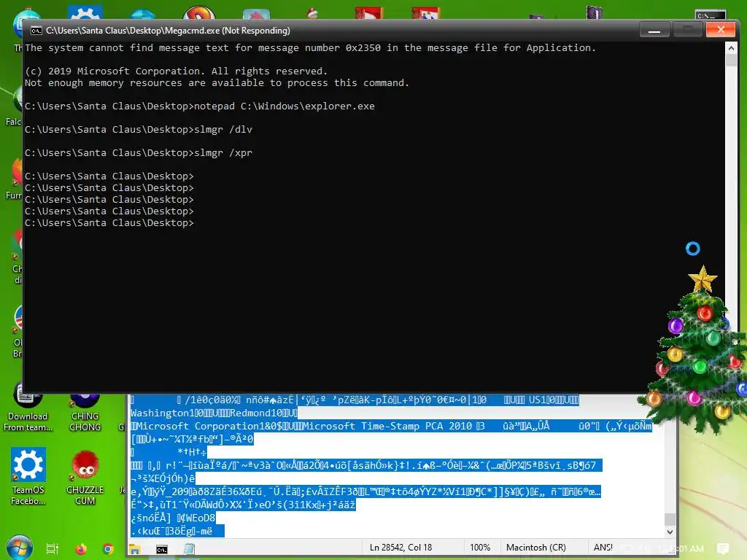Click the Megacmd.exe window title text
This screenshot has height=560, width=747.
coord(168,31)
